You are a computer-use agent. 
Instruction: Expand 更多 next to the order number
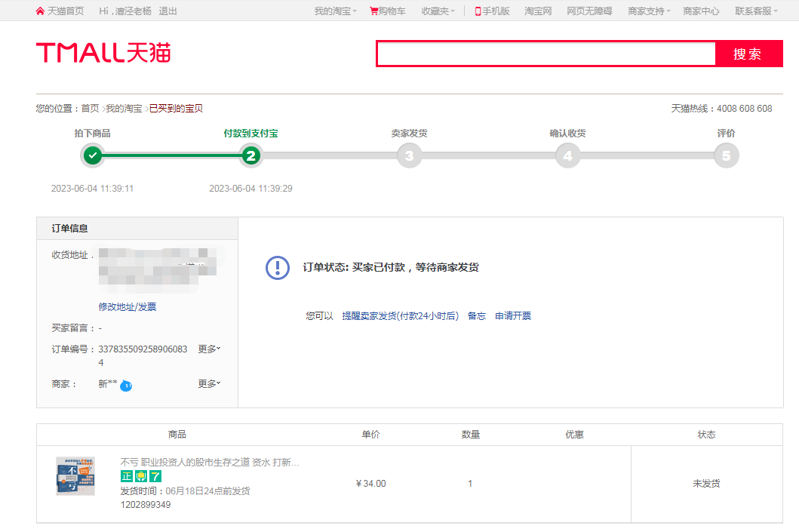[x=209, y=349]
